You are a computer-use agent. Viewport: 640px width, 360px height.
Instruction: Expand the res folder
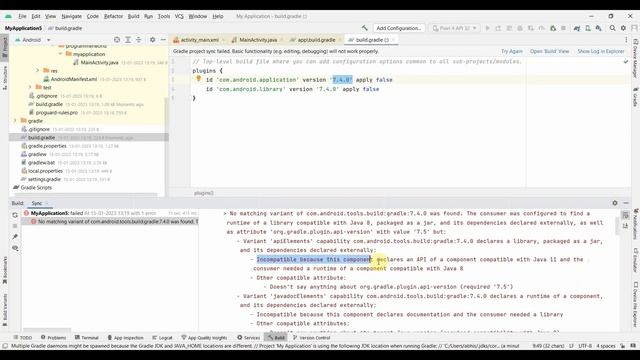pos(38,71)
